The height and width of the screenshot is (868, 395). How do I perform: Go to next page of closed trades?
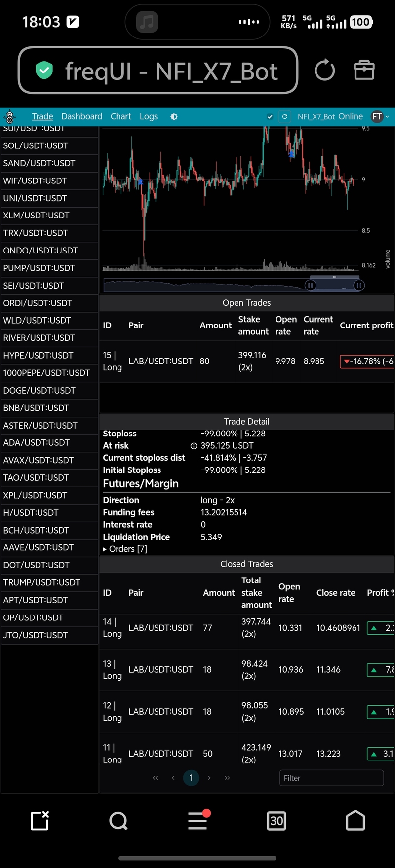coord(209,778)
